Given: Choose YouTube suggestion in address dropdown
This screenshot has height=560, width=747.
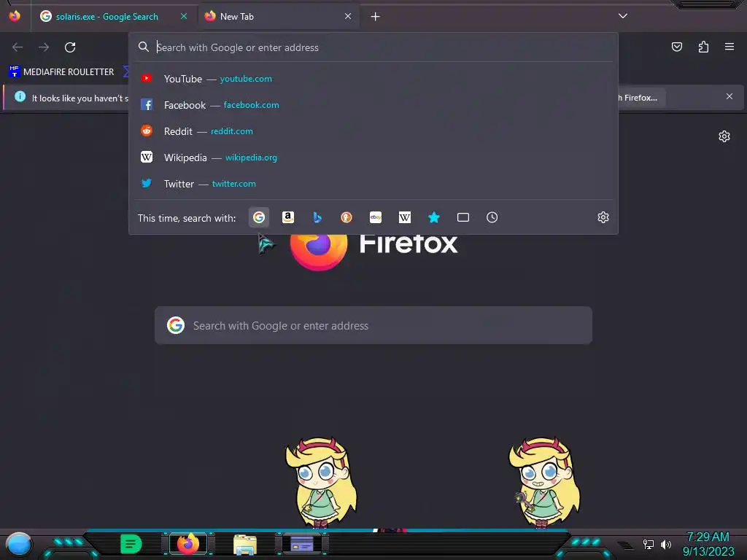Looking at the screenshot, I should 373,79.
